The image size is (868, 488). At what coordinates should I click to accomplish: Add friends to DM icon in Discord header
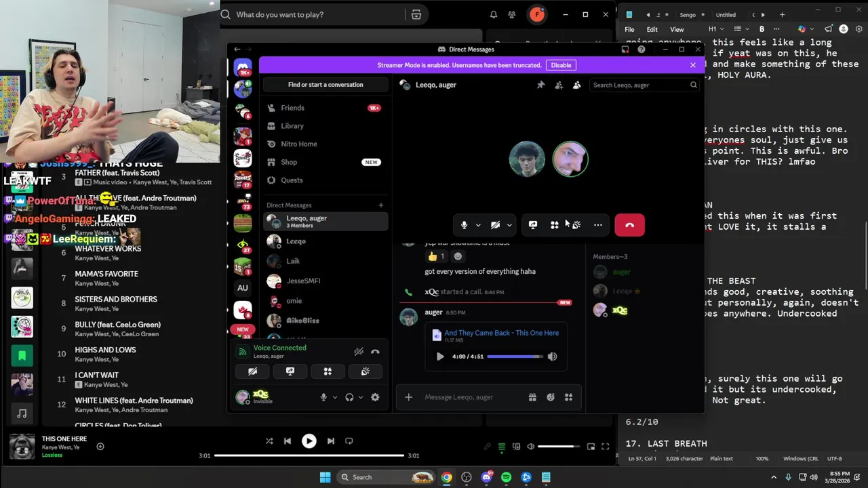[x=559, y=85]
